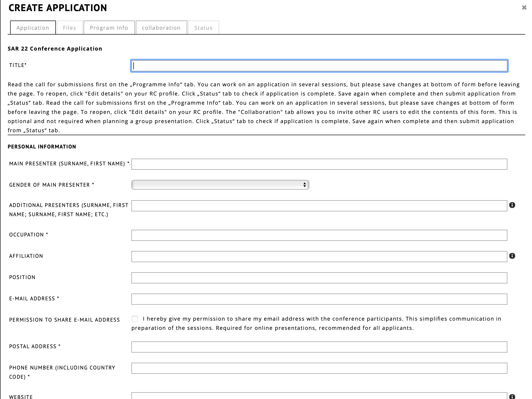Screen dimensions: 532x399
Task: Focus the Affiliation input box
Action: pos(319,257)
